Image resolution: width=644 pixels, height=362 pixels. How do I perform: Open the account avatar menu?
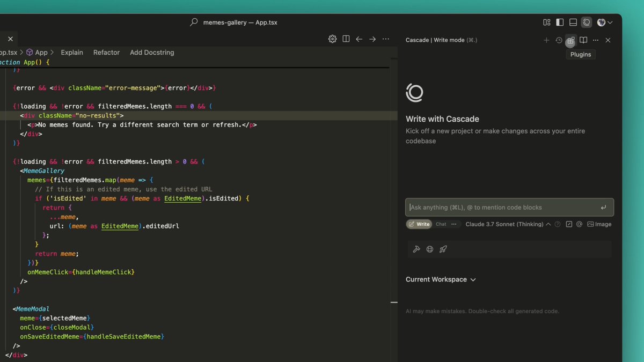pyautogui.click(x=605, y=23)
